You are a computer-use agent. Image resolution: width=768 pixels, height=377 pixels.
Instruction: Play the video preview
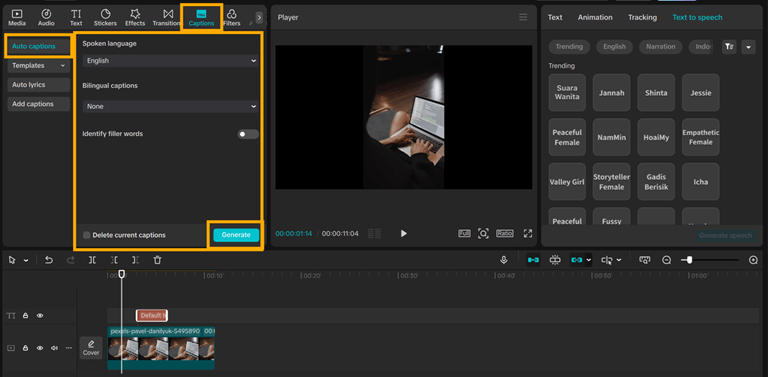[x=404, y=234]
